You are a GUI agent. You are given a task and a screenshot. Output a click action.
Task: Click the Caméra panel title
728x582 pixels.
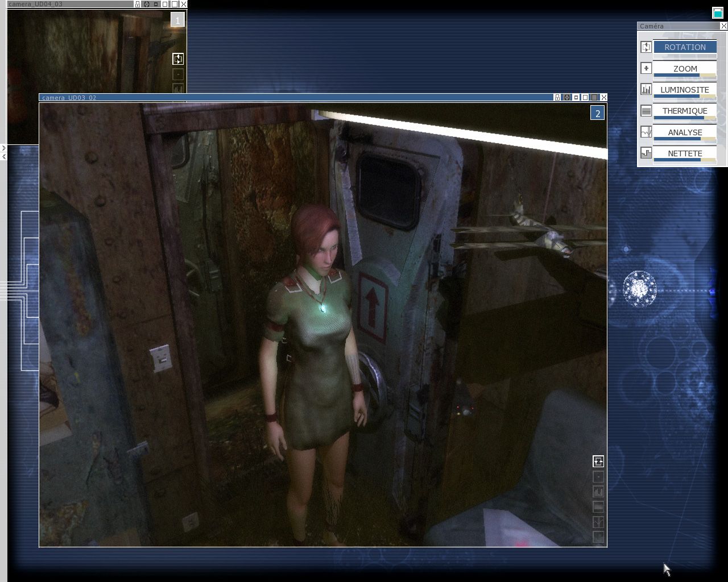(652, 26)
